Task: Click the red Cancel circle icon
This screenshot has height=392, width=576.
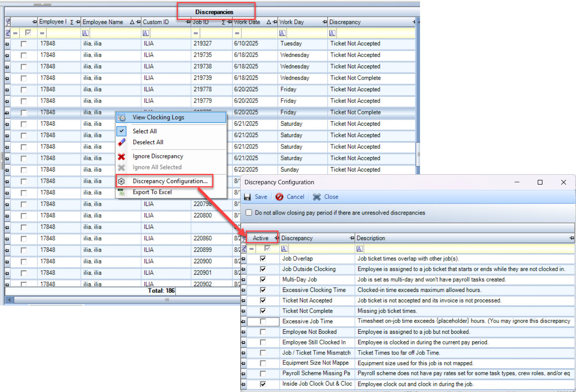Action: point(280,197)
